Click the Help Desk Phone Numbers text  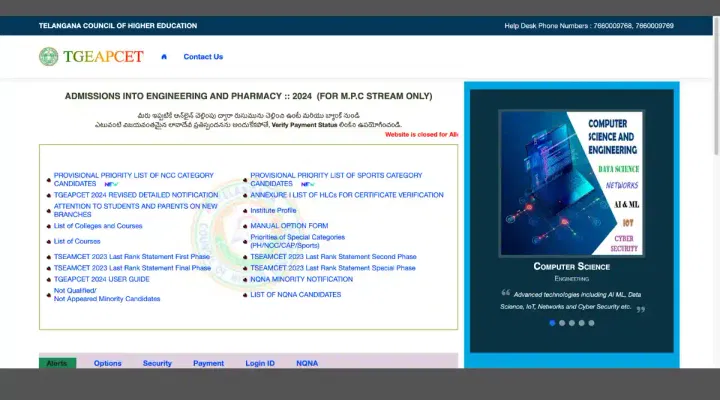(589, 26)
